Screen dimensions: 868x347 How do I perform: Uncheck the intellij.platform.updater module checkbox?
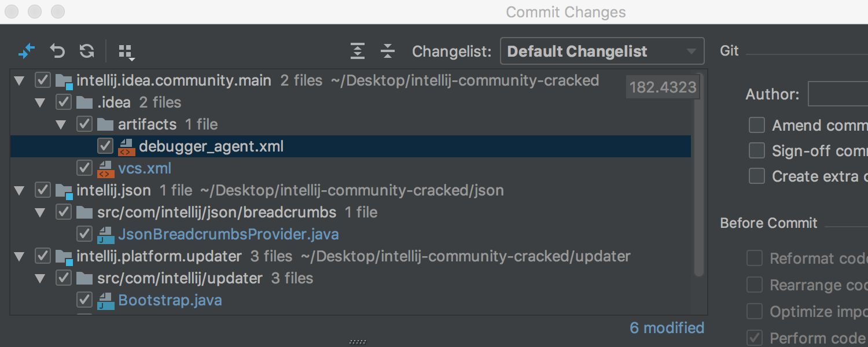(x=43, y=256)
